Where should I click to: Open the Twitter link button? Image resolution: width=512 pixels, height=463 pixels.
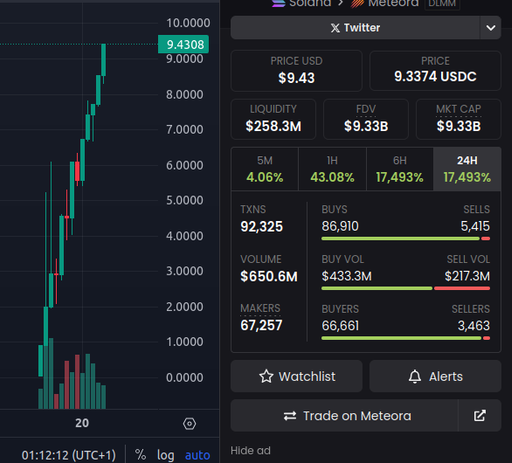coord(355,28)
